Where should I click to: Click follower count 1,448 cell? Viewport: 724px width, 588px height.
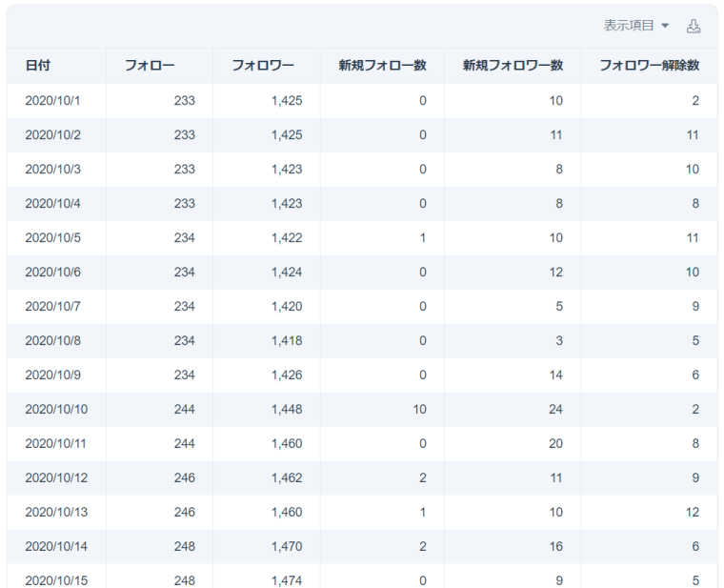286,410
